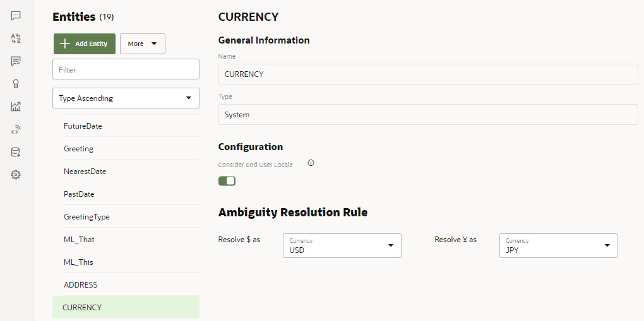Select the ADDRESS entity in list
644x321 pixels.
coord(81,285)
